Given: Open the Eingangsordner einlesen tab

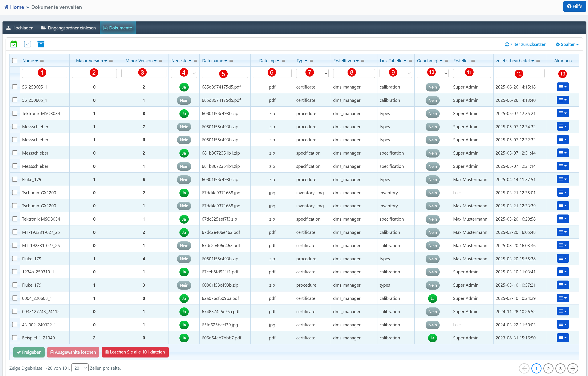Looking at the screenshot, I should 68,28.
